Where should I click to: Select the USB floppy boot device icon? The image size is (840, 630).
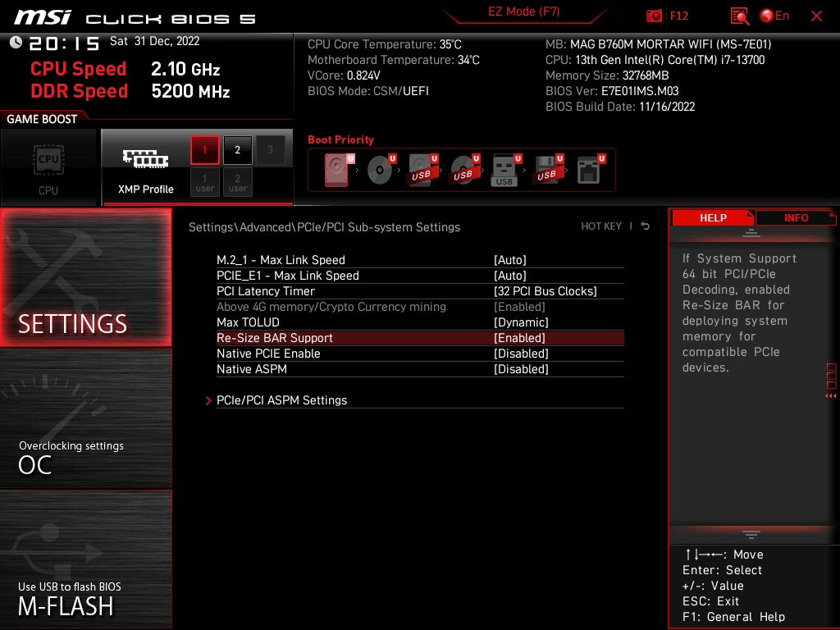[x=548, y=170]
